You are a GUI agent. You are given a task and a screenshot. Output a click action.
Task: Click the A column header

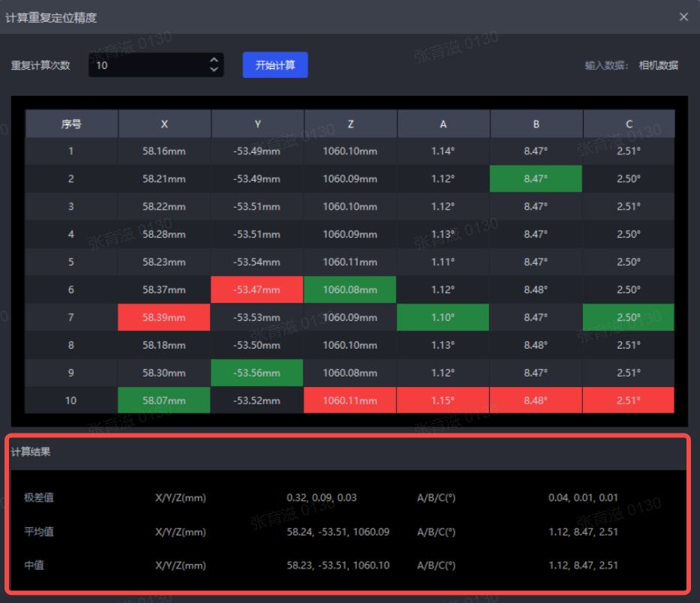click(x=443, y=124)
